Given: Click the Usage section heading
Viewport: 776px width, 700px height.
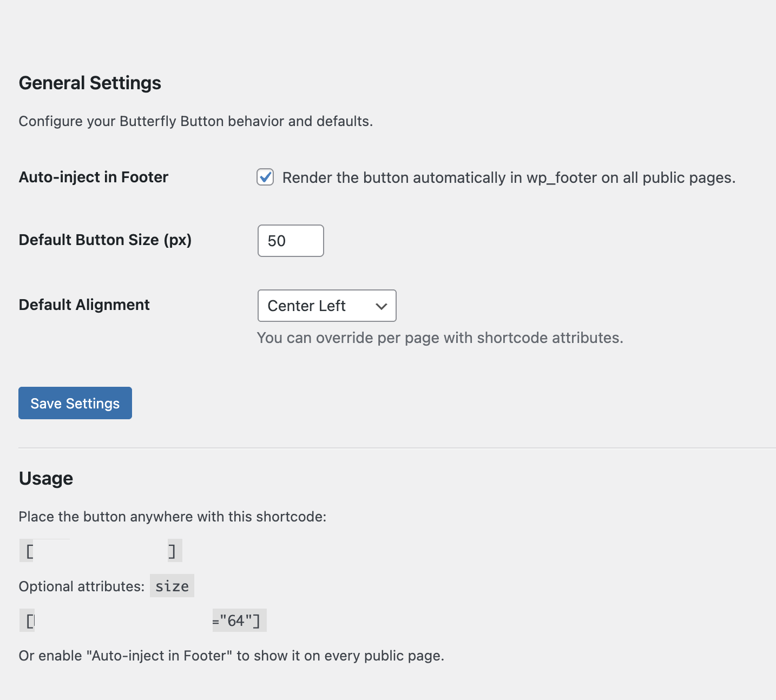Looking at the screenshot, I should click(x=46, y=478).
